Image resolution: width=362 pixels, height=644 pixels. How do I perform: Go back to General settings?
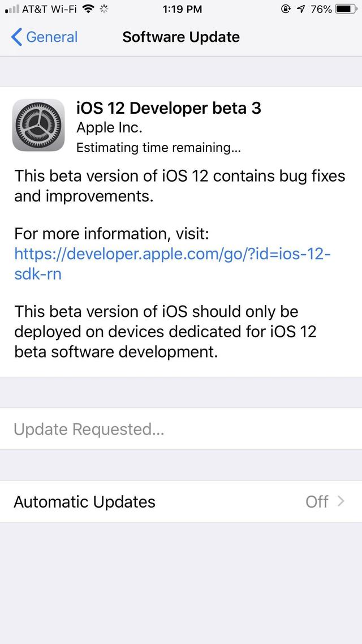pyautogui.click(x=45, y=37)
